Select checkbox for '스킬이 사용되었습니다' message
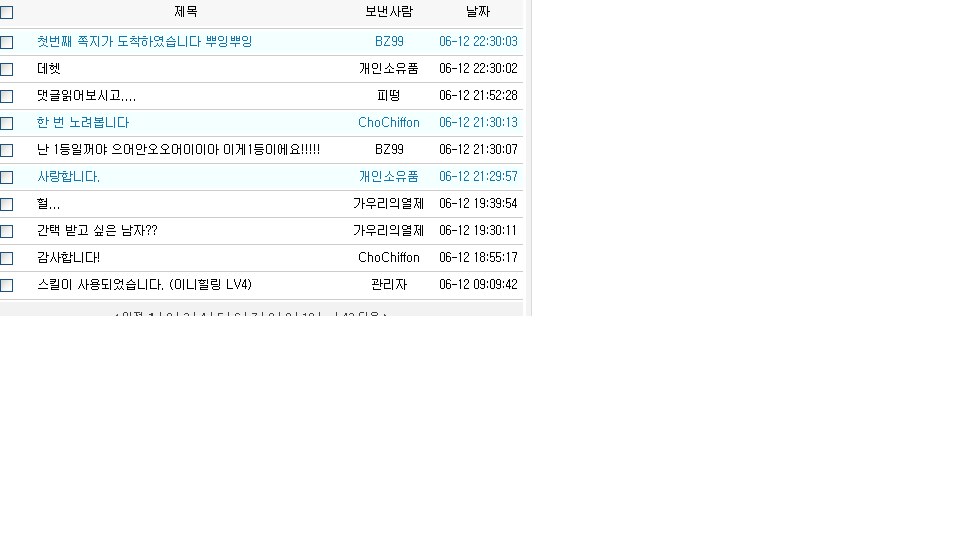962x560 pixels. click(x=7, y=285)
